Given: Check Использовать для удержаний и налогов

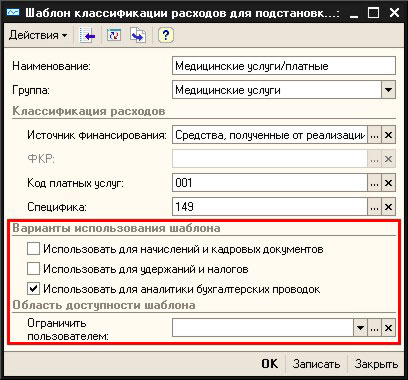Looking at the screenshot, I should (x=33, y=268).
